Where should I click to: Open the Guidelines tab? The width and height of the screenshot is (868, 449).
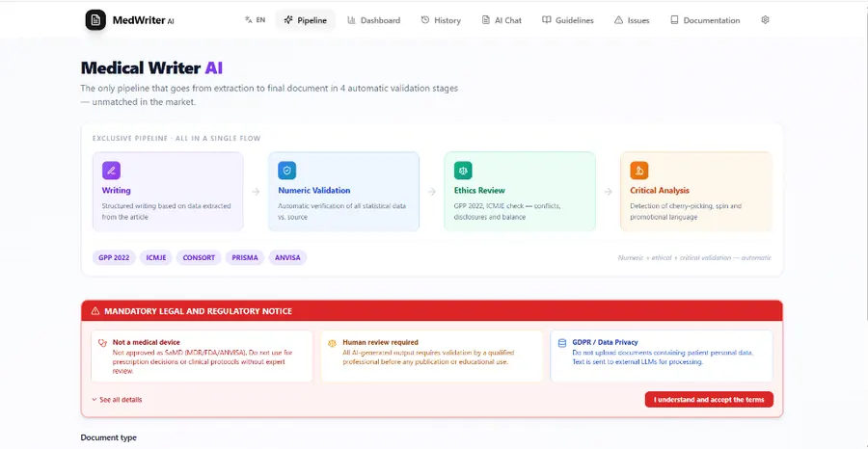point(567,20)
